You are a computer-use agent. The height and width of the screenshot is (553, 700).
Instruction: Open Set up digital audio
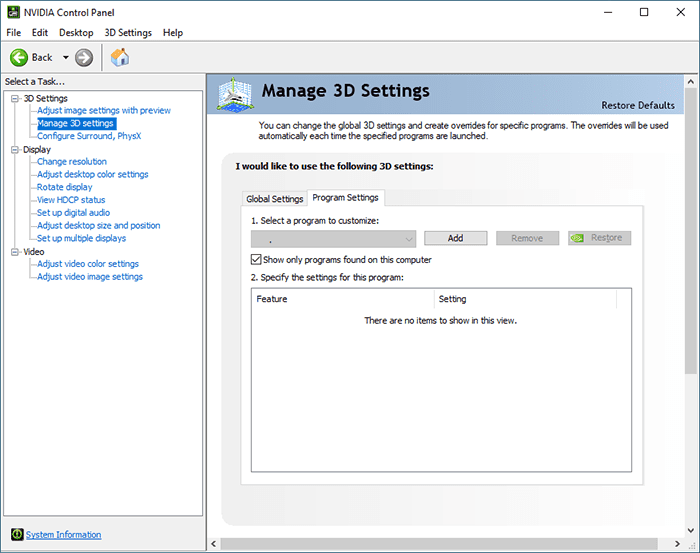point(73,212)
